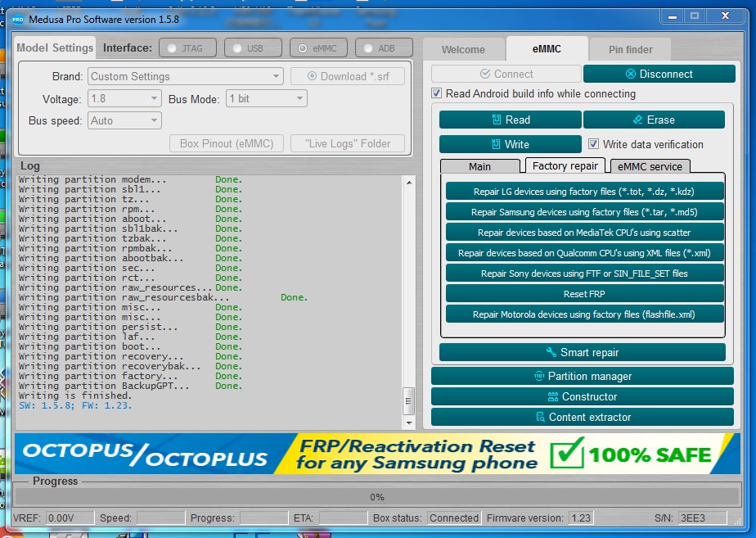Viewport: 756px width, 538px height.
Task: Click the Speed status field
Action: pyautogui.click(x=160, y=518)
